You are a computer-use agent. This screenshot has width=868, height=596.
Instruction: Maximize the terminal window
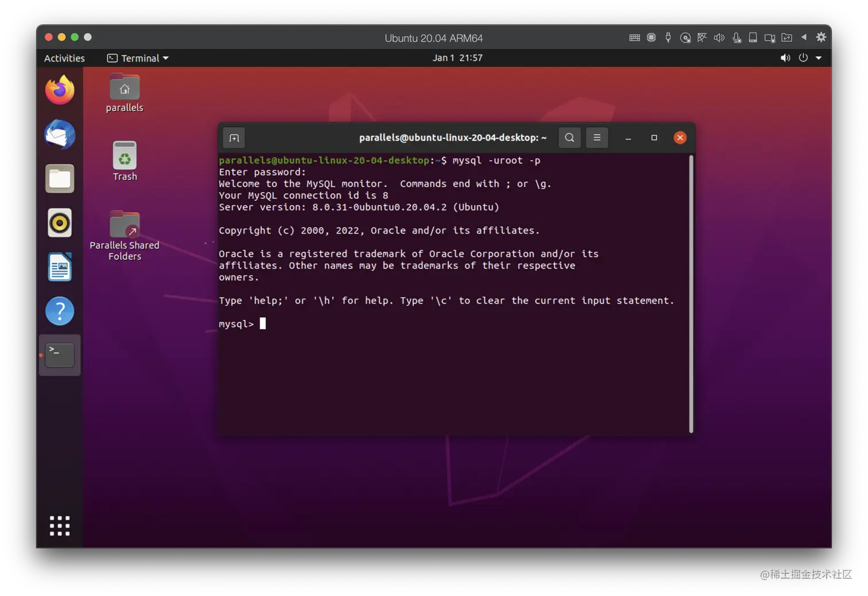tap(654, 138)
